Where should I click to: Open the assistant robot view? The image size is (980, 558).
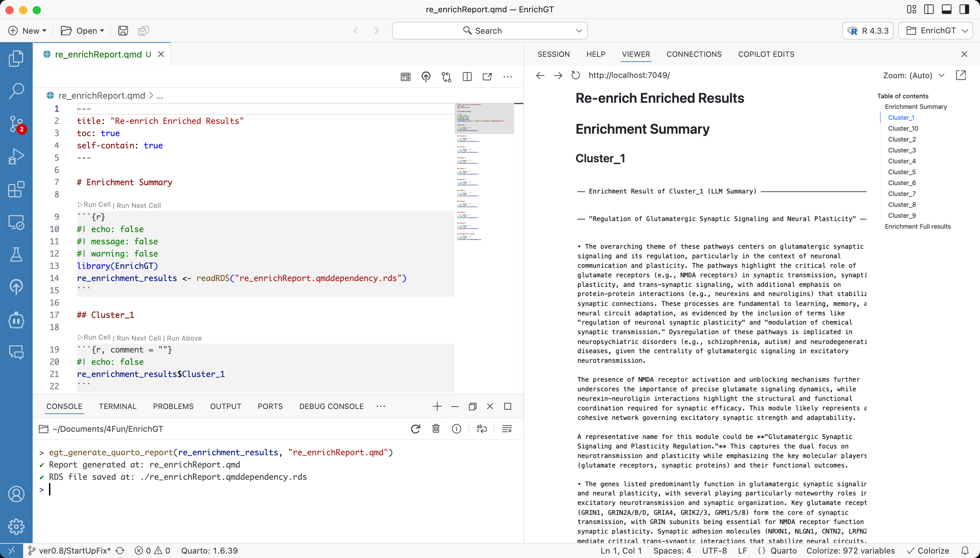16,320
